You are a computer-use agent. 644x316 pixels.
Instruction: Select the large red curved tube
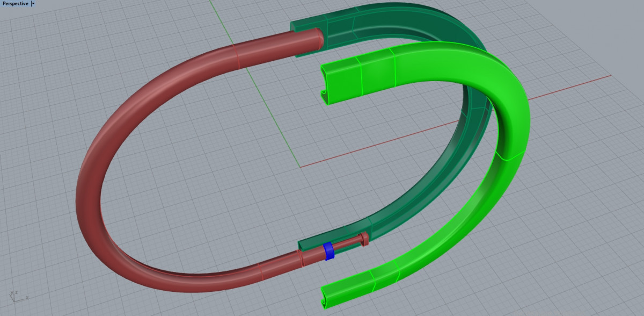click(x=91, y=177)
